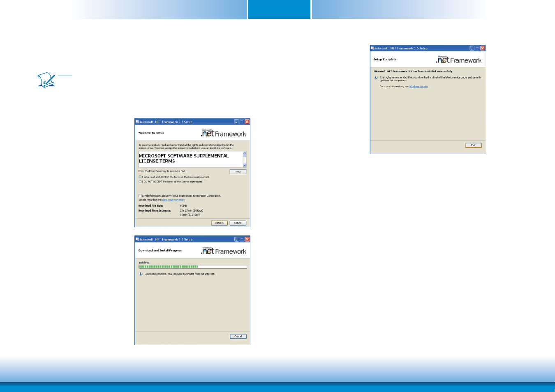Click the 'Install >' button

219,223
